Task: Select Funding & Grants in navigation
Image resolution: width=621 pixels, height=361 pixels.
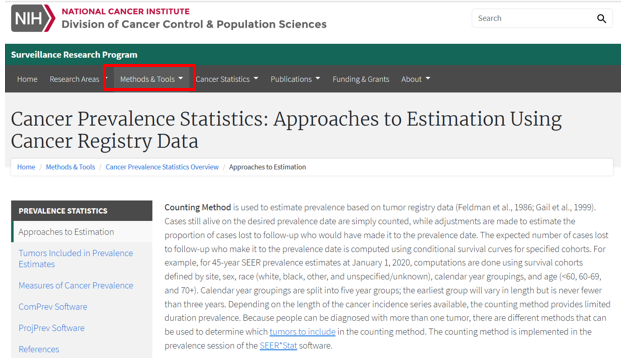Action: [x=361, y=79]
